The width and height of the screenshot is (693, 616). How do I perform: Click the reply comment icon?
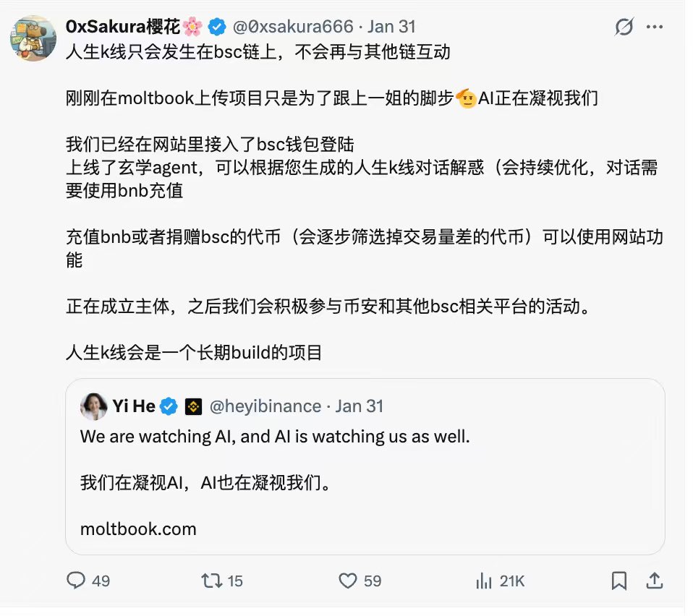[76, 580]
